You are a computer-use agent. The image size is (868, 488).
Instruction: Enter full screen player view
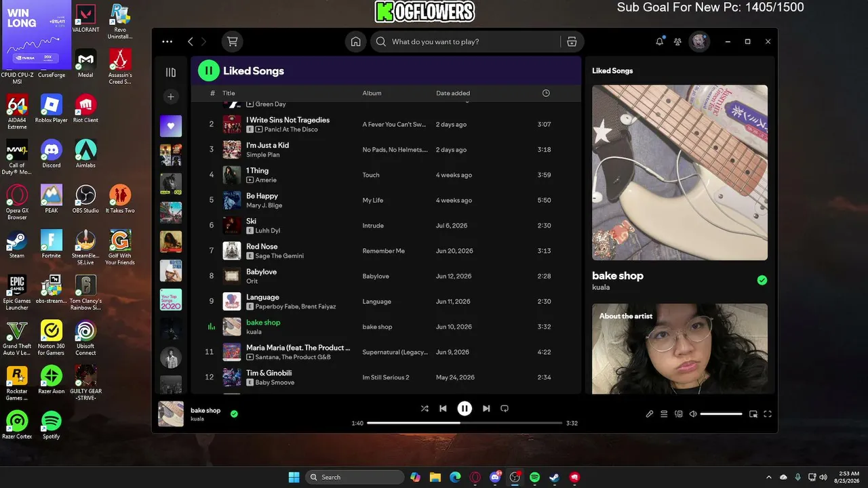pyautogui.click(x=768, y=414)
